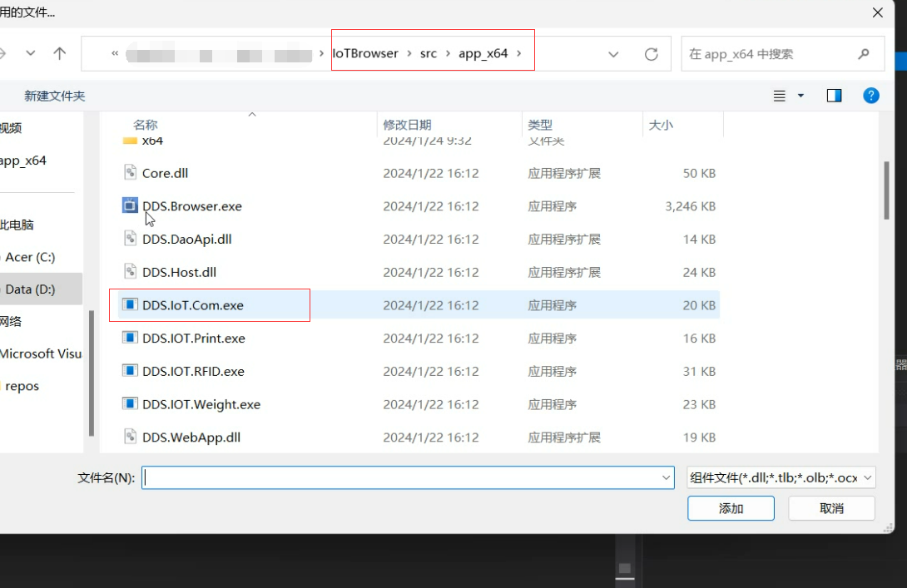The image size is (907, 588).
Task: Click the IoTBrowser breadcrumb segment
Action: click(x=365, y=53)
